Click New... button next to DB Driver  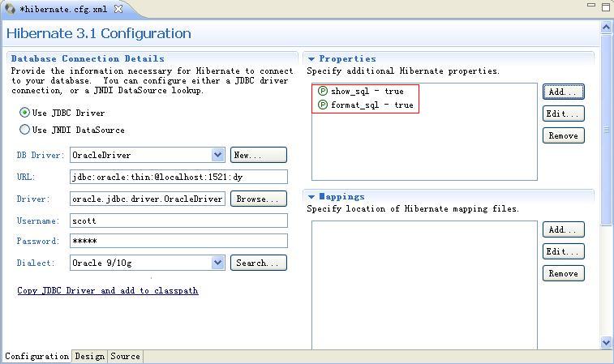point(259,155)
